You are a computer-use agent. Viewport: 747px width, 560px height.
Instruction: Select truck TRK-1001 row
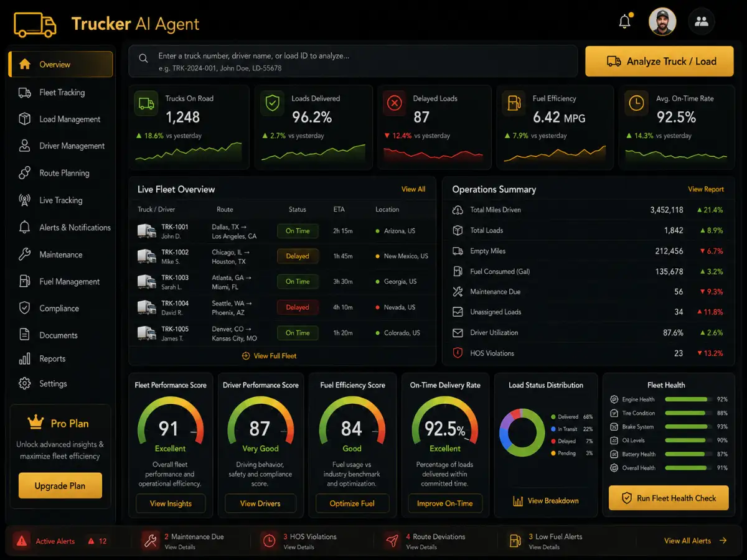pos(283,231)
